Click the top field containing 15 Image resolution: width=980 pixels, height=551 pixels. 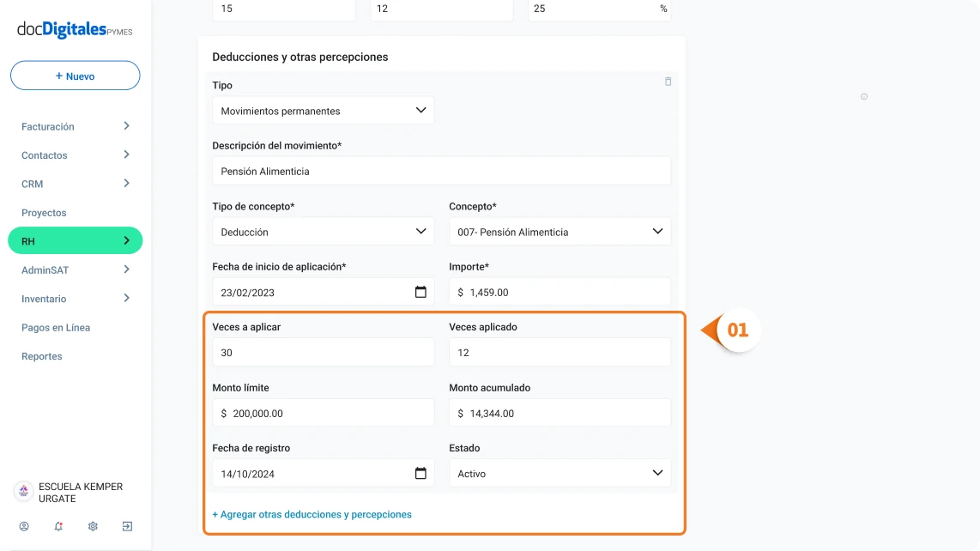point(284,9)
